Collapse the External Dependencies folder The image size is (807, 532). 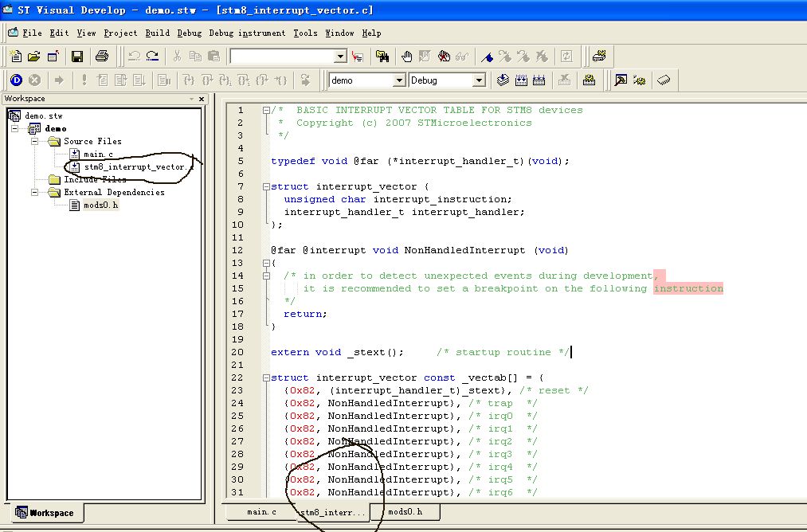(34, 192)
